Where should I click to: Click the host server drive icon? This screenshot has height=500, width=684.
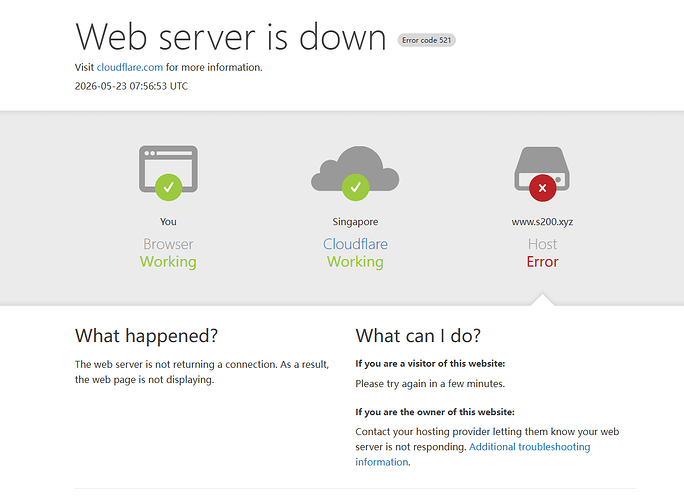(542, 174)
